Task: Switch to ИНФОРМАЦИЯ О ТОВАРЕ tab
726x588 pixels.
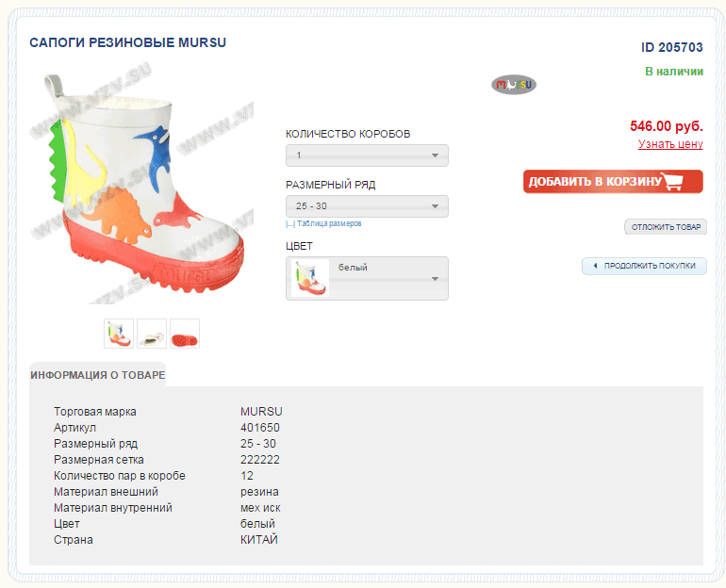Action: [x=97, y=375]
